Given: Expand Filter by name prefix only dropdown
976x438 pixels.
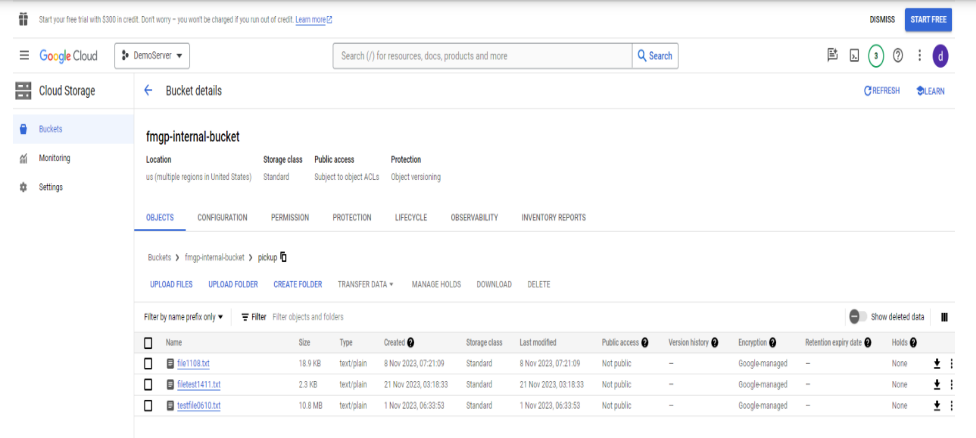Looking at the screenshot, I should pos(184,317).
